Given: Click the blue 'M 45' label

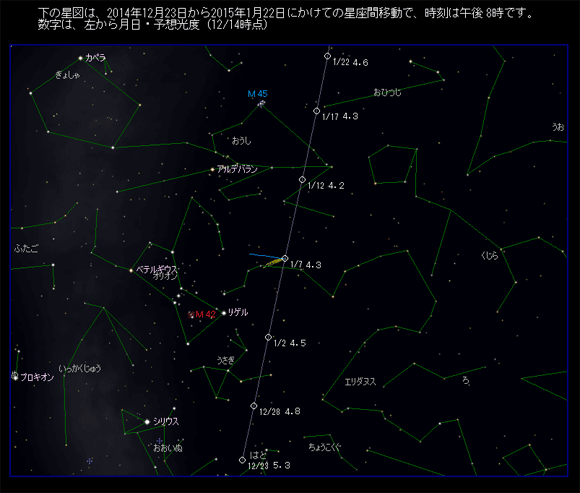Looking at the screenshot, I should click(x=257, y=94).
